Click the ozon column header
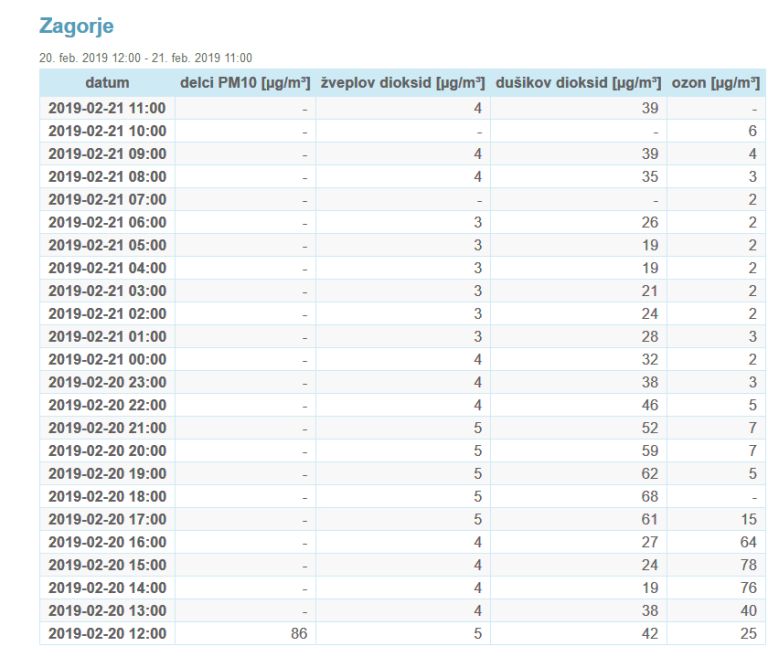 click(x=716, y=82)
